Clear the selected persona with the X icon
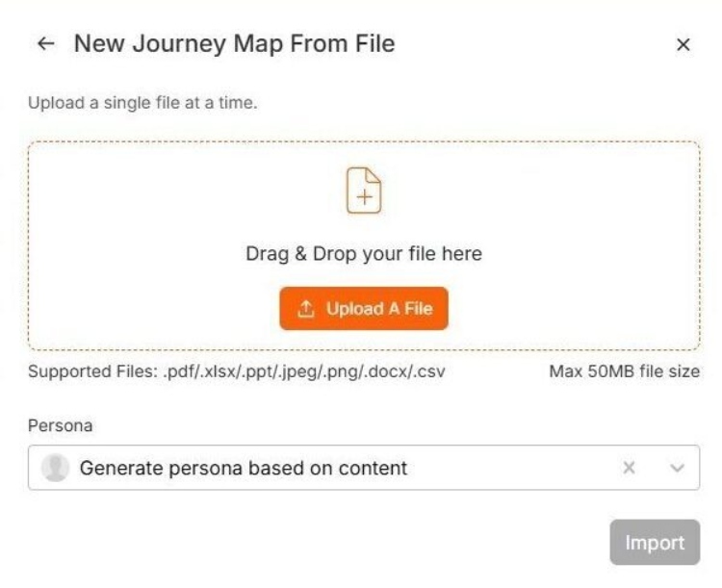Viewport: 722px width, 588px height. [629, 468]
